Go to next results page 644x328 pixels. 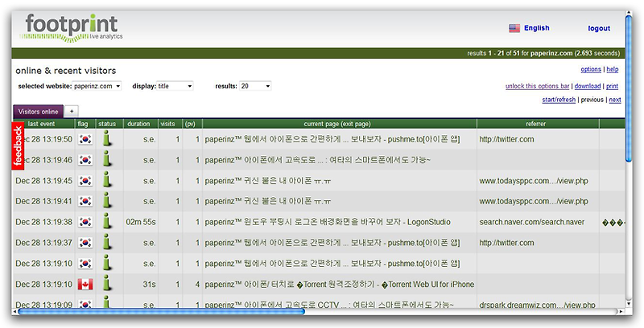point(615,100)
